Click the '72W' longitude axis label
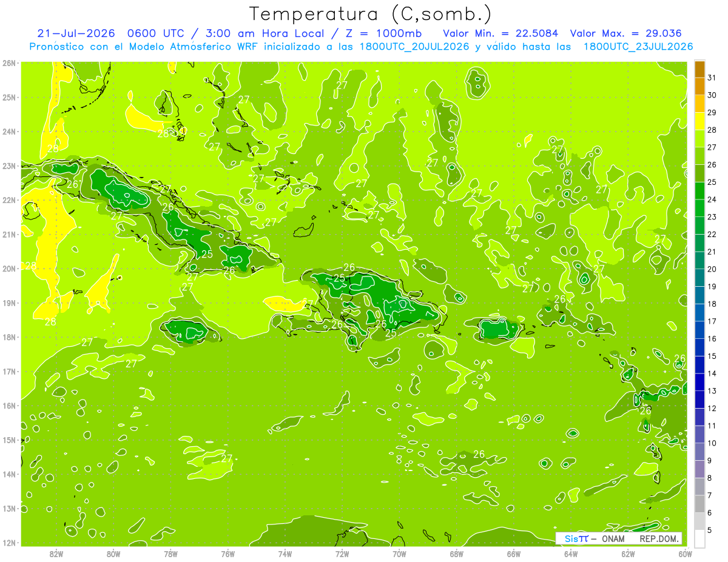This screenshot has width=728, height=562. click(x=342, y=554)
